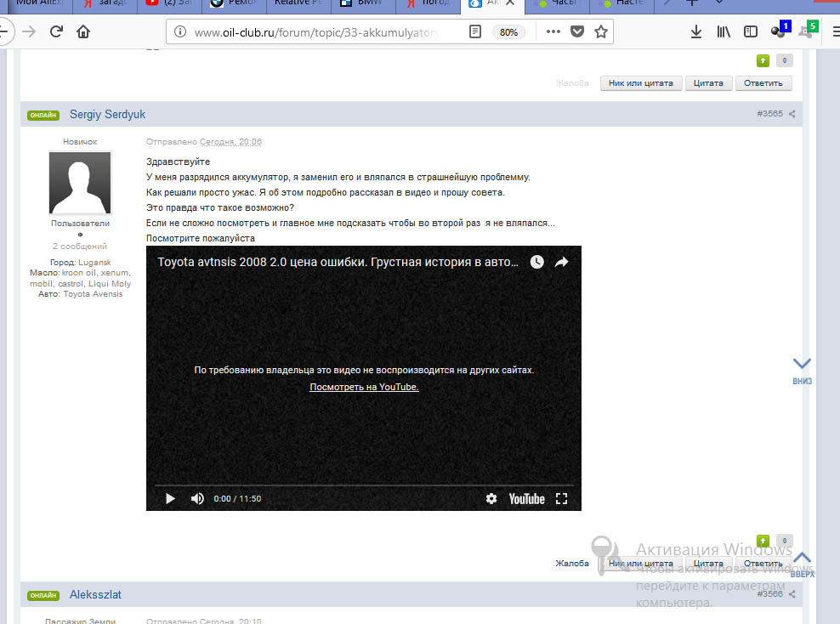The height and width of the screenshot is (624, 840).
Task: Click the forward navigation arrow
Action: tap(29, 31)
